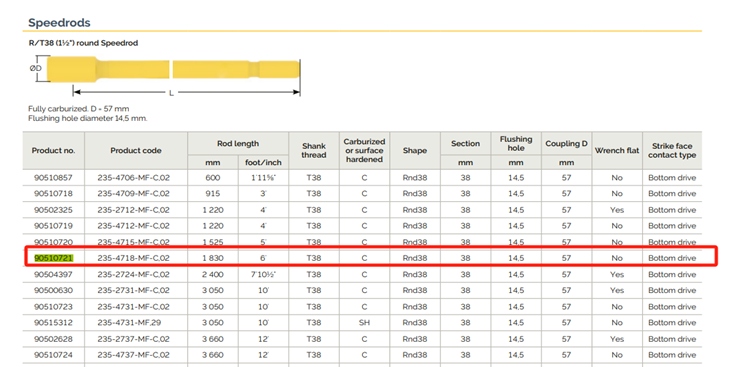The image size is (751, 367).
Task: Click the Strike face contact type header
Action: 672,150
